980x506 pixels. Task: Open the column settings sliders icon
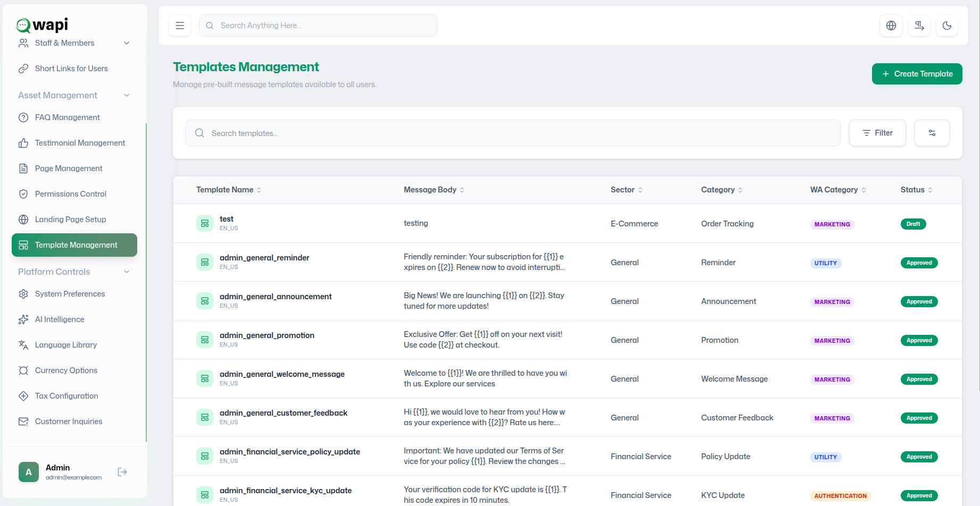(x=932, y=133)
